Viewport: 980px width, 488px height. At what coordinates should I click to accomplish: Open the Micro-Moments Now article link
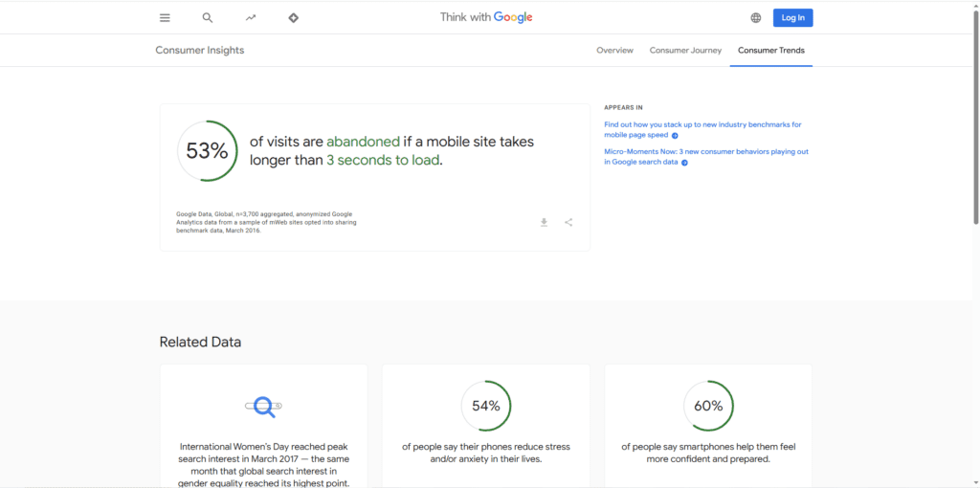[x=705, y=151]
